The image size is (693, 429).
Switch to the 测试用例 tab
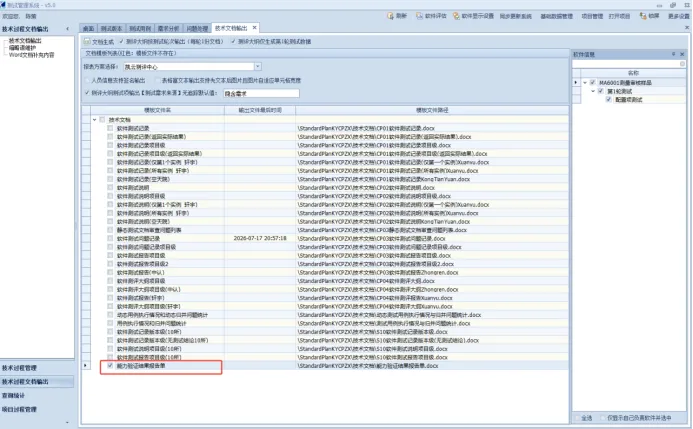(140, 28)
